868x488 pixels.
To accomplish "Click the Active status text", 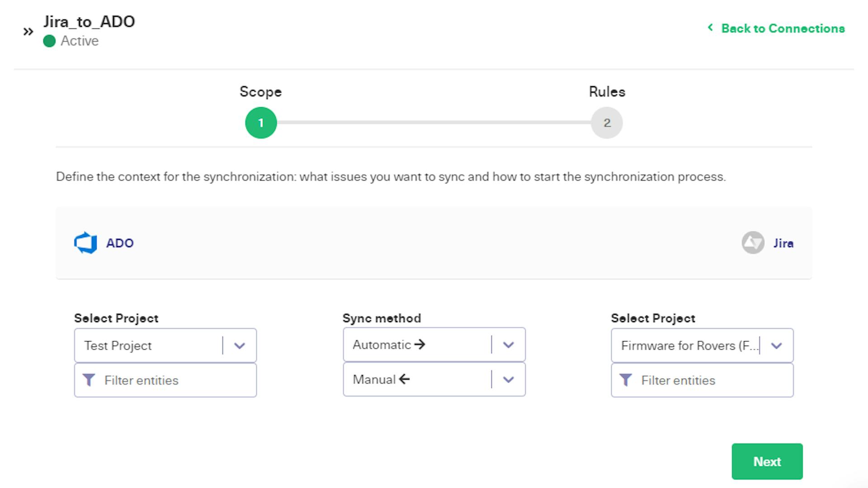I will (80, 41).
